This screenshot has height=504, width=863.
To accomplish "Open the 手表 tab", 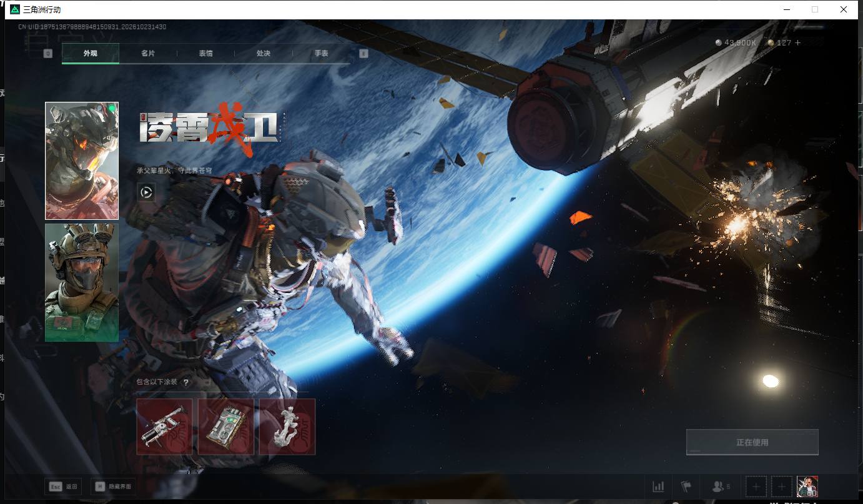I will (321, 54).
